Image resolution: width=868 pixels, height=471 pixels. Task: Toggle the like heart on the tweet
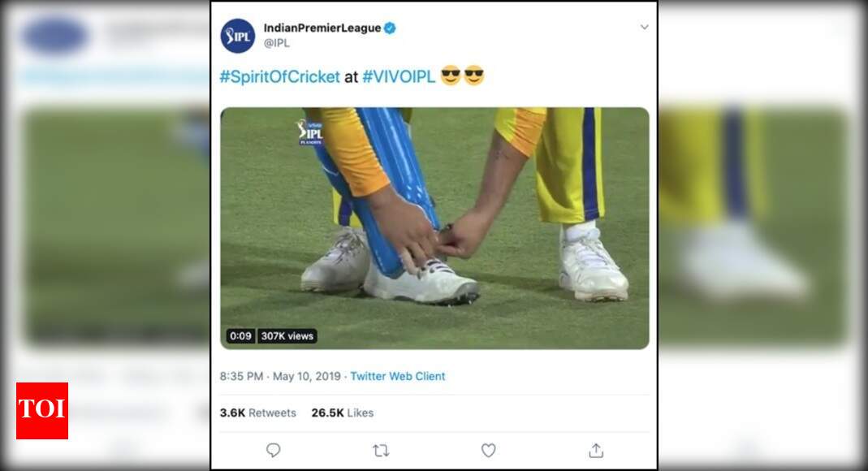(488, 450)
